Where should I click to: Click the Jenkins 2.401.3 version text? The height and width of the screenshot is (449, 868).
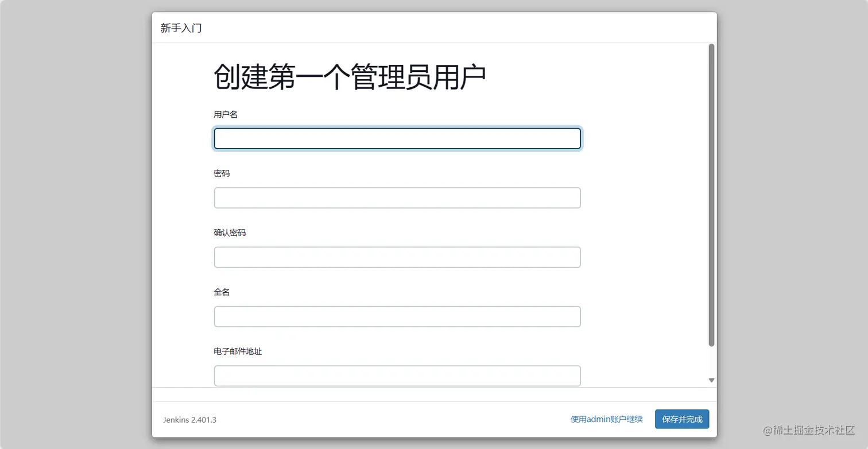point(189,420)
